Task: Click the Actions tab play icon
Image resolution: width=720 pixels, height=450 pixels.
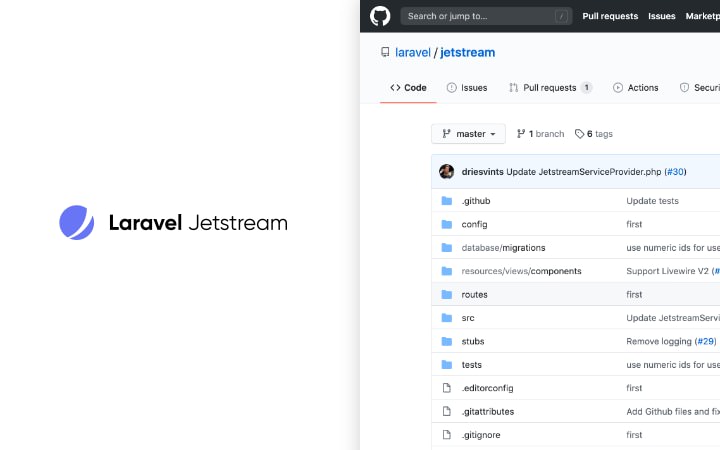Action: pos(618,87)
